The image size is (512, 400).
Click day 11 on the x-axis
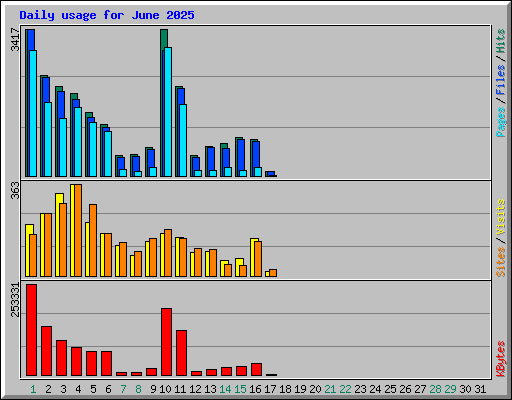(x=180, y=389)
